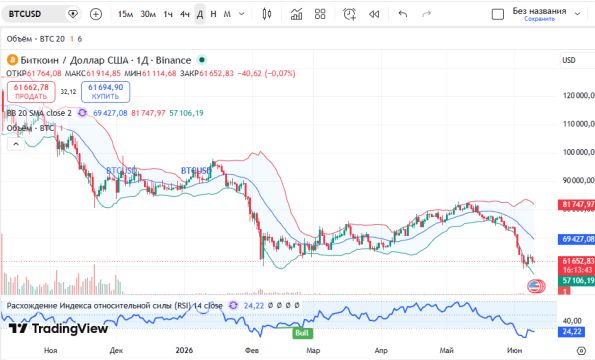Click the 2026 label on time axis
The image size is (595, 360).
pos(184,350)
